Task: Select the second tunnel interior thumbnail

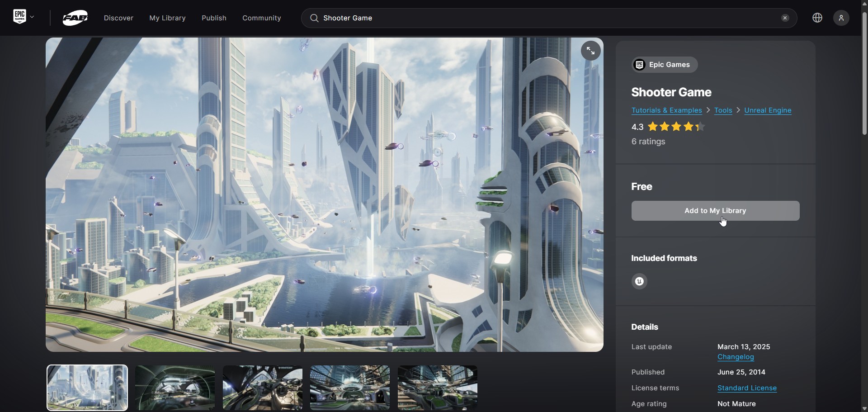Action: point(175,388)
